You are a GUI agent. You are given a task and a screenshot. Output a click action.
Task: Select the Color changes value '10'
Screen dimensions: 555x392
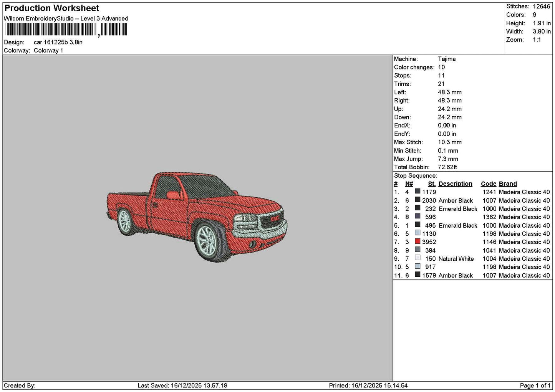[441, 67]
